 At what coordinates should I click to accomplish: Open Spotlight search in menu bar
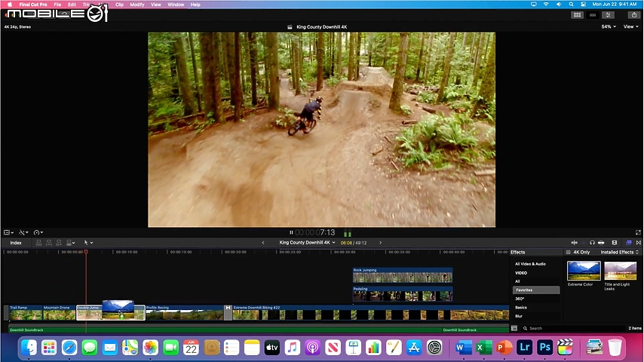tap(571, 4)
